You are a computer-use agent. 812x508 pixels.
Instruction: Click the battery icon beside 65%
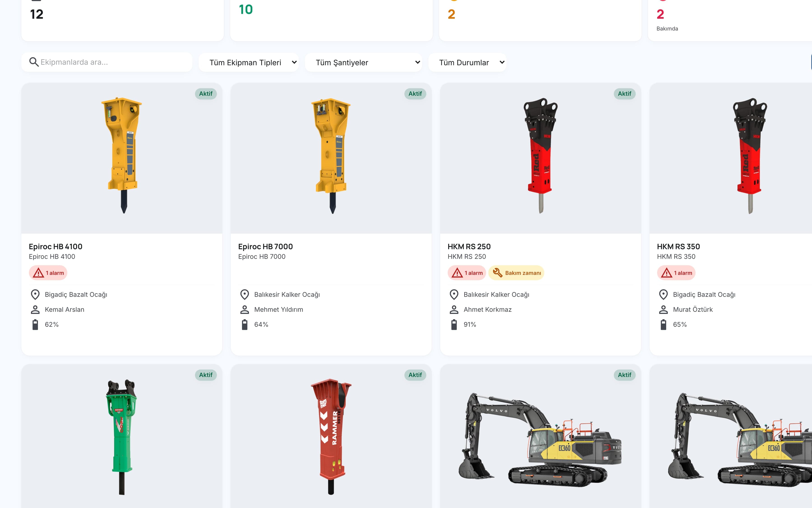(663, 325)
